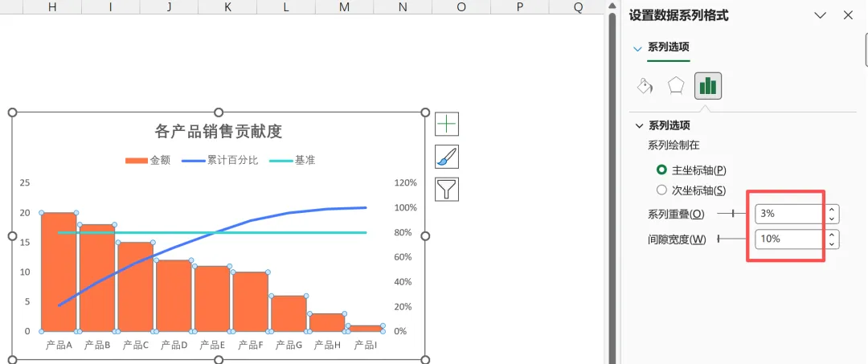Click the chart's left middle resize handle
This screenshot has height=364, width=868.
[12, 236]
